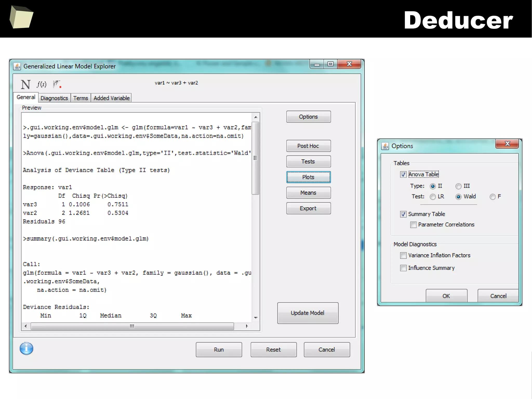532x399 pixels.
Task: Click the preview scroll left arrow
Action: 25,326
